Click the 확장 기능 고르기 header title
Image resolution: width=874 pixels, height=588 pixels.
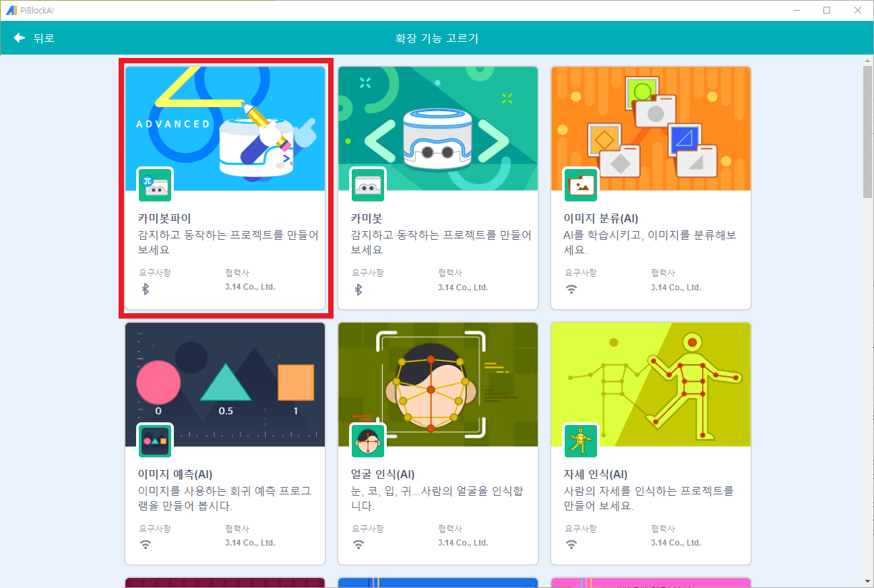coord(437,38)
